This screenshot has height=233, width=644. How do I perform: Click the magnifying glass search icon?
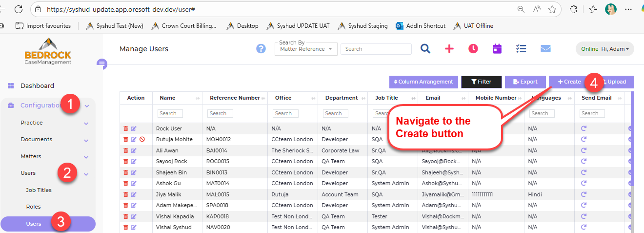425,48
